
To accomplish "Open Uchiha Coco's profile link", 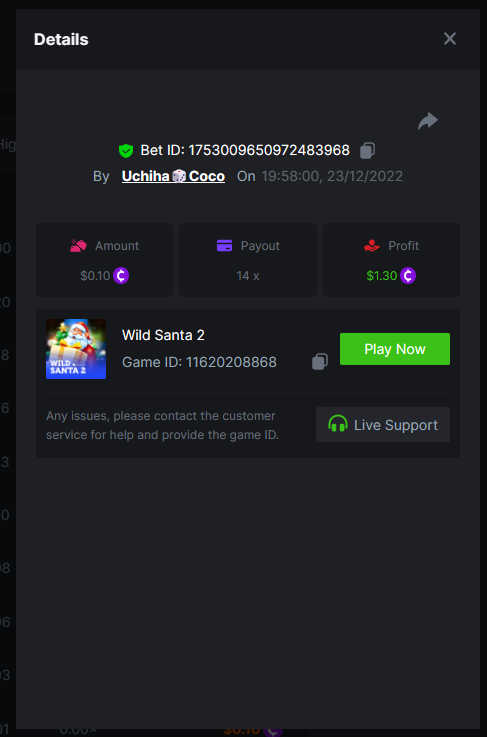I will coord(173,176).
